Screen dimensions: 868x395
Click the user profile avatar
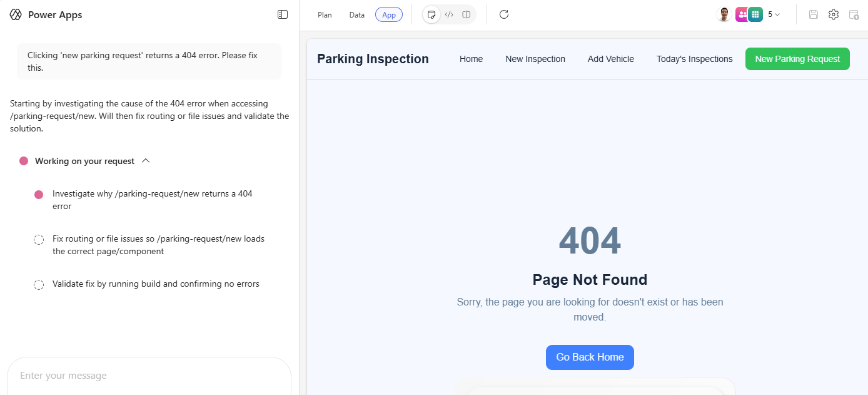[724, 14]
